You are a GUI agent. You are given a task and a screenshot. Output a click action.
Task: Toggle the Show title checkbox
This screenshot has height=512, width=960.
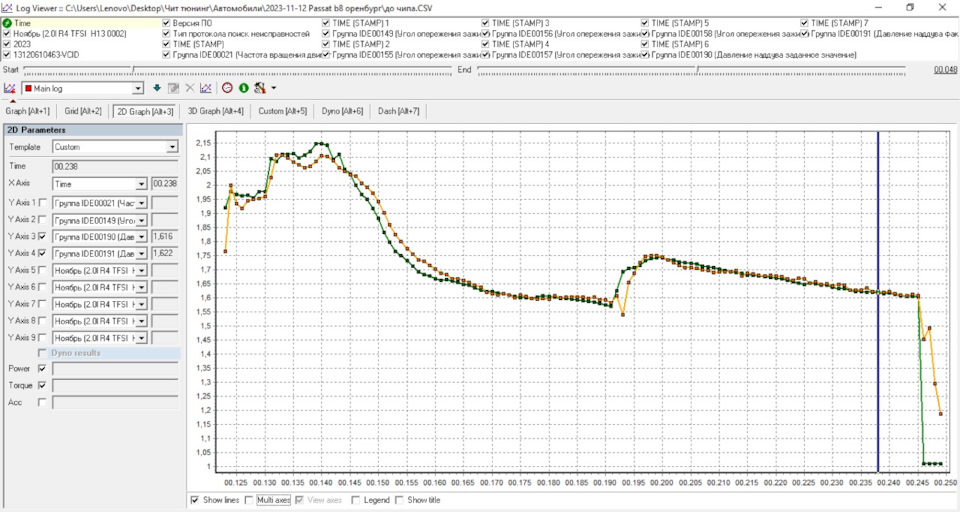click(400, 499)
